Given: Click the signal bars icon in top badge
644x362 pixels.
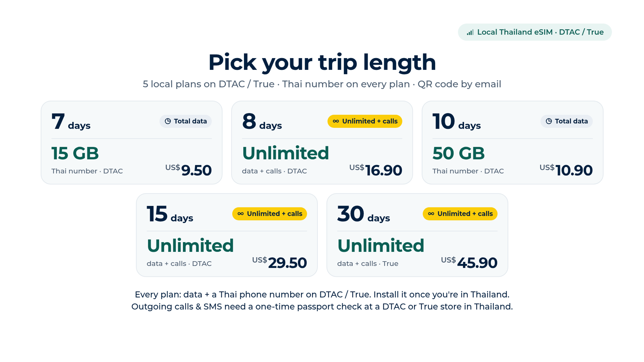Looking at the screenshot, I should (x=470, y=32).
